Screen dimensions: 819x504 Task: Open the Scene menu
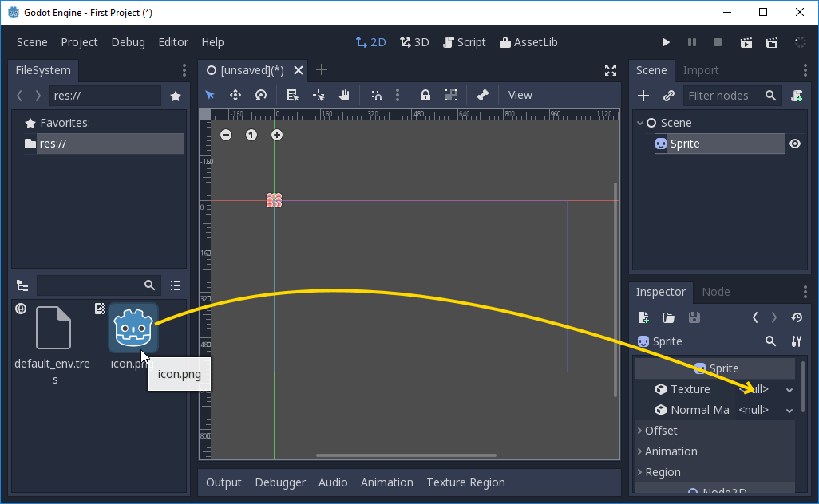click(x=32, y=42)
